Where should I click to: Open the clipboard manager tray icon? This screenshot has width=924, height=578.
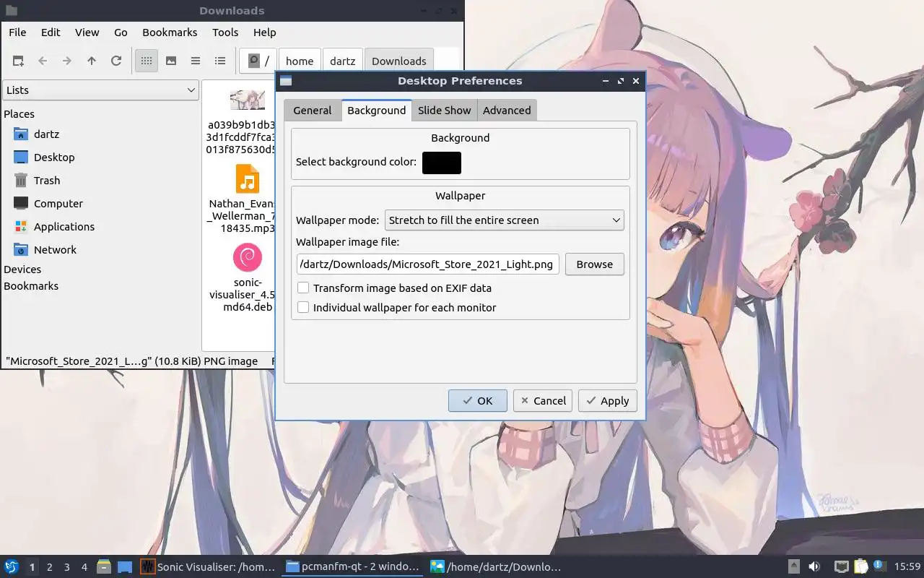pos(860,566)
